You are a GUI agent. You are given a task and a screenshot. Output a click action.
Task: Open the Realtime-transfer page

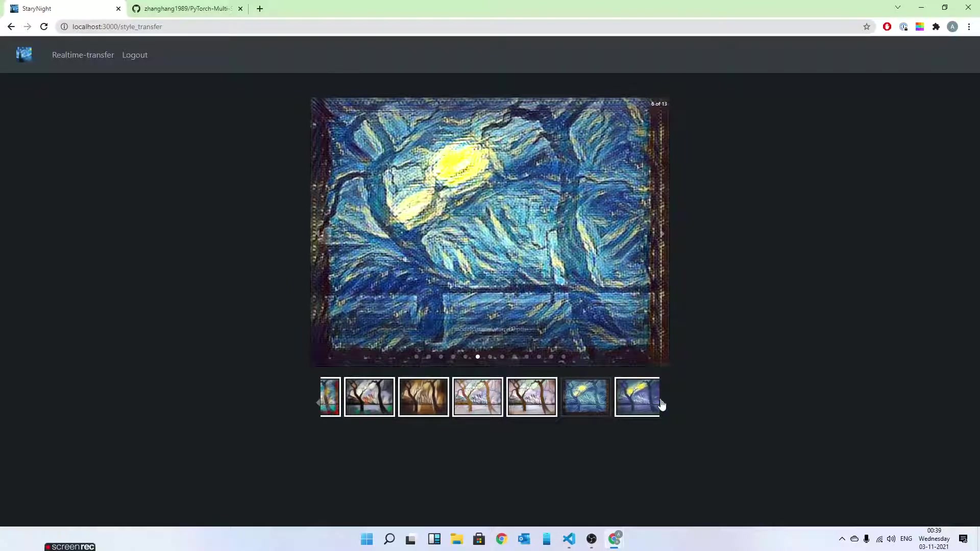(x=83, y=55)
